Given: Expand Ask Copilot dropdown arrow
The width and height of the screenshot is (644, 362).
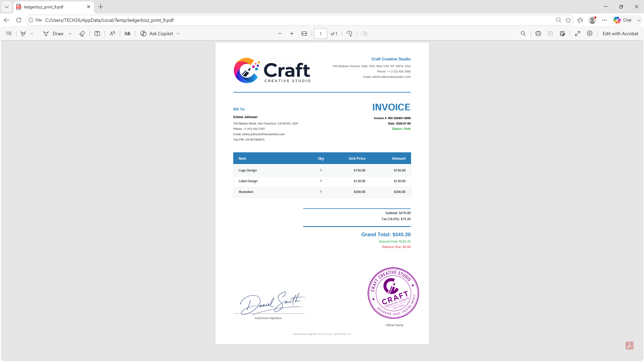Looking at the screenshot, I should (x=178, y=34).
